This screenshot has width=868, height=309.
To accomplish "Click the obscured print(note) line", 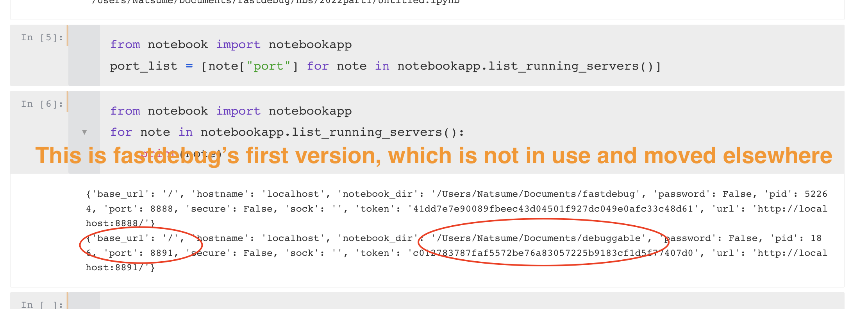I will tap(181, 154).
